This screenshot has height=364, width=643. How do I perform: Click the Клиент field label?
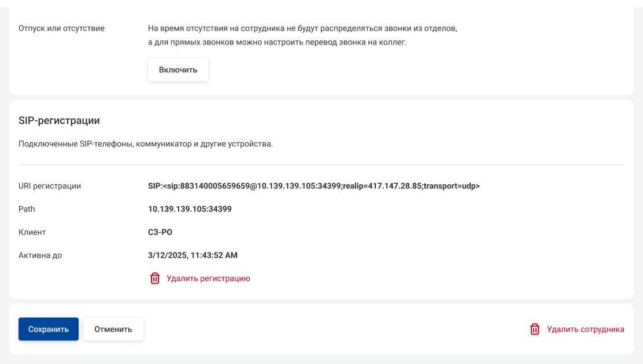(x=32, y=232)
